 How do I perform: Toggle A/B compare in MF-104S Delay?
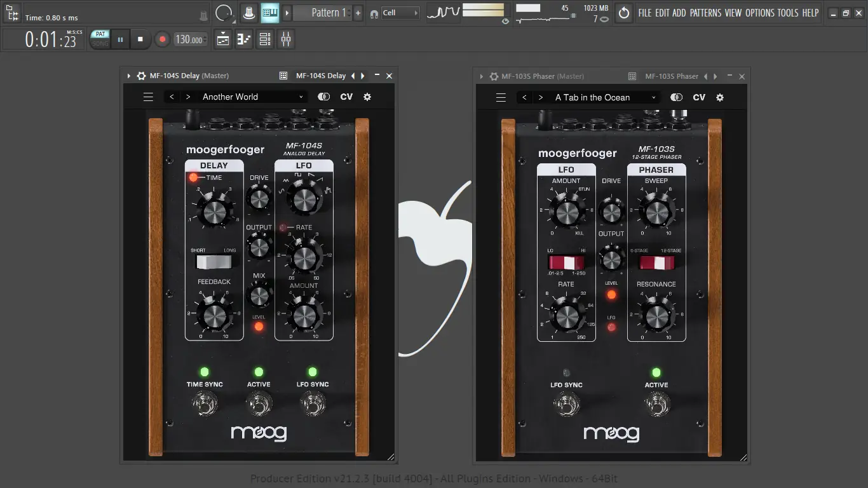coord(324,97)
